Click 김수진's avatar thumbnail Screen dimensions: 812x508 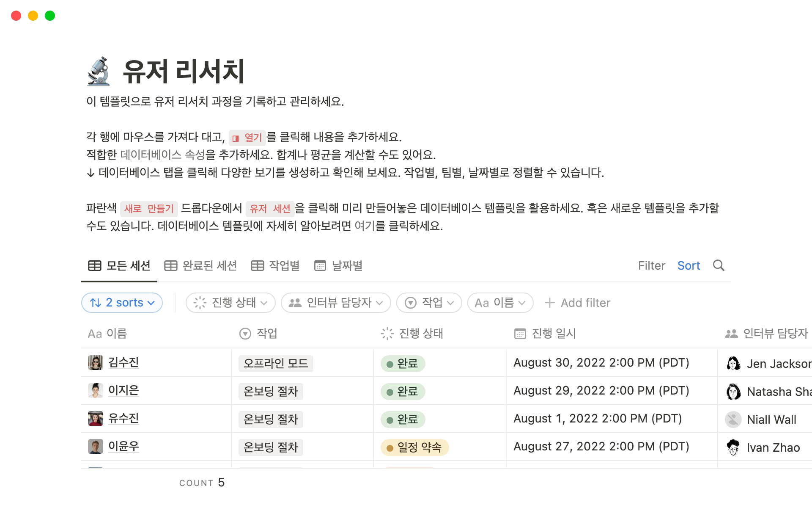(x=96, y=363)
